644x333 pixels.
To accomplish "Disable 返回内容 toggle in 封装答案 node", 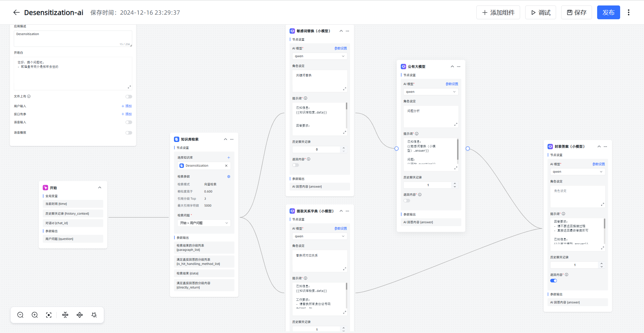I will pyautogui.click(x=553, y=281).
